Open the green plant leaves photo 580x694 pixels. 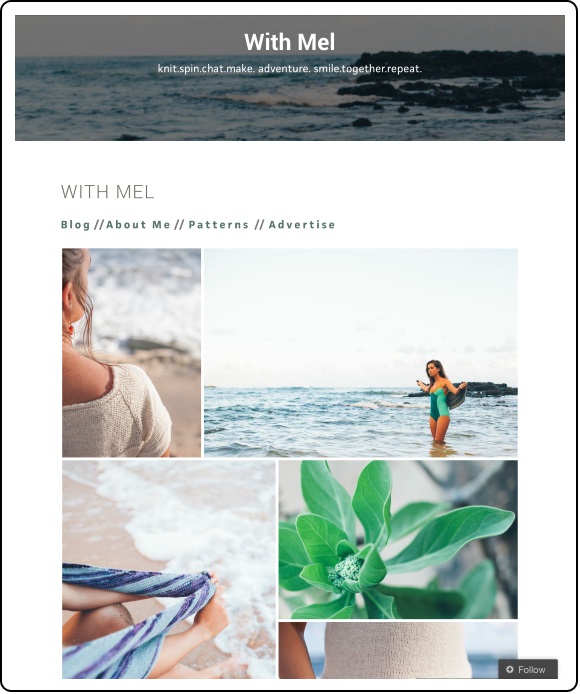coord(398,540)
